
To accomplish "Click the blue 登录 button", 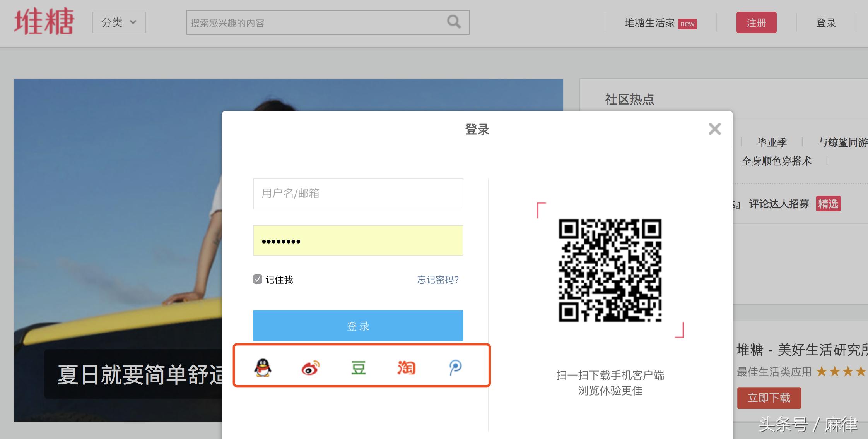I will tap(357, 326).
